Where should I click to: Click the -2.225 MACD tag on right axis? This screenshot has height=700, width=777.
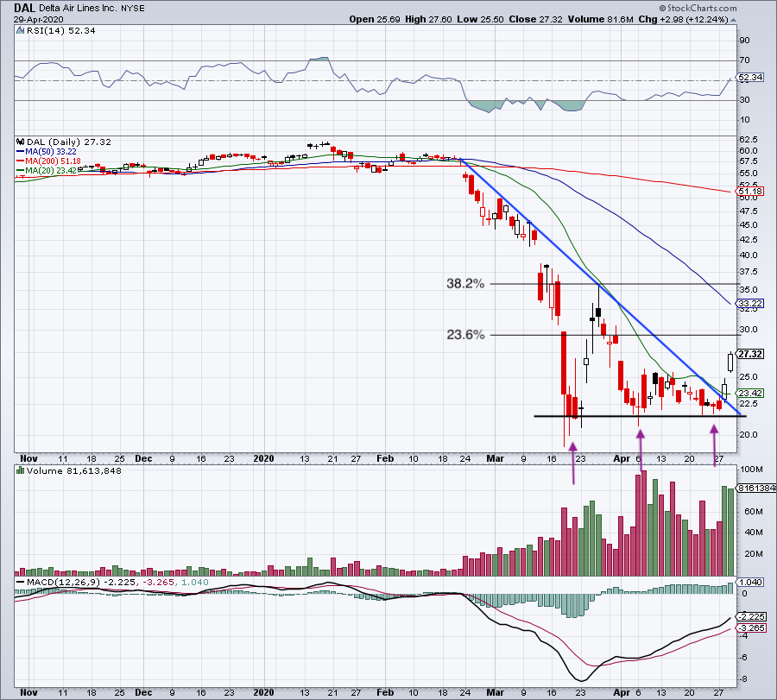pos(751,617)
